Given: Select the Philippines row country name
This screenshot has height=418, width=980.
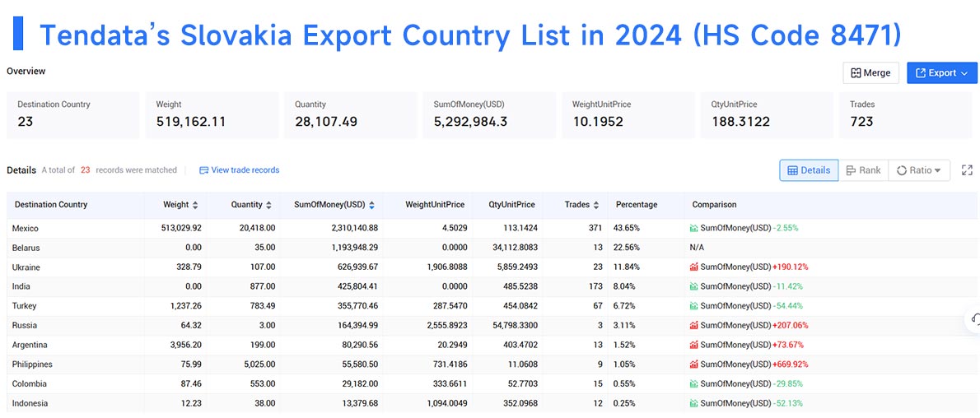Looking at the screenshot, I should click(32, 365).
